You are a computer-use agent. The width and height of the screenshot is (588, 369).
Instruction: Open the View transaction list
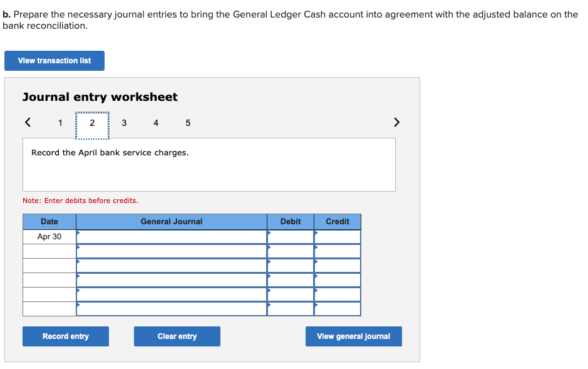(x=54, y=61)
